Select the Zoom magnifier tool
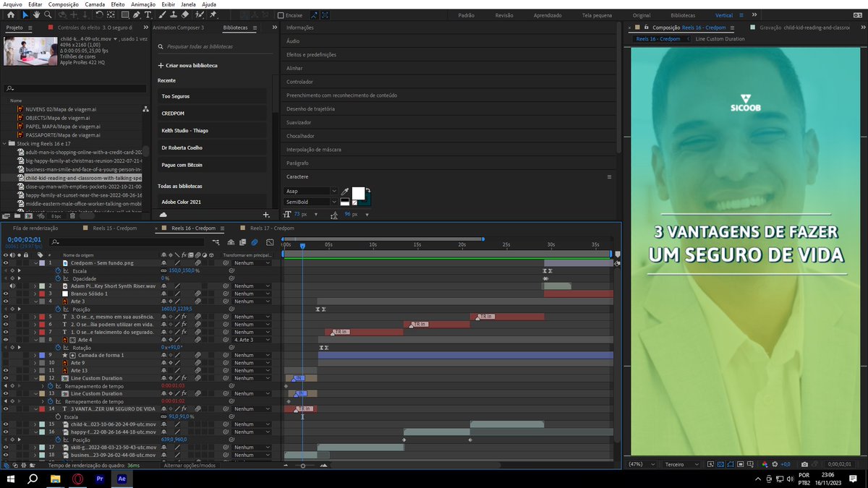 (x=48, y=14)
